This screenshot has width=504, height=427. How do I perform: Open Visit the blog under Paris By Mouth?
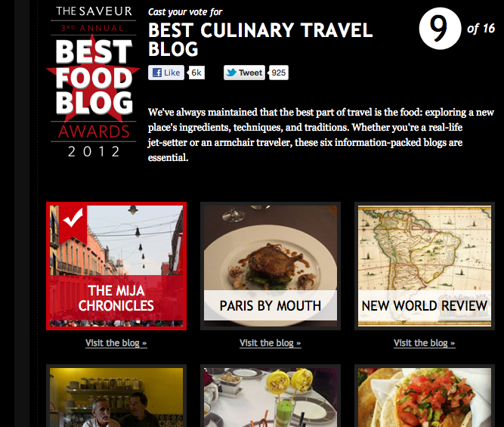(x=271, y=343)
